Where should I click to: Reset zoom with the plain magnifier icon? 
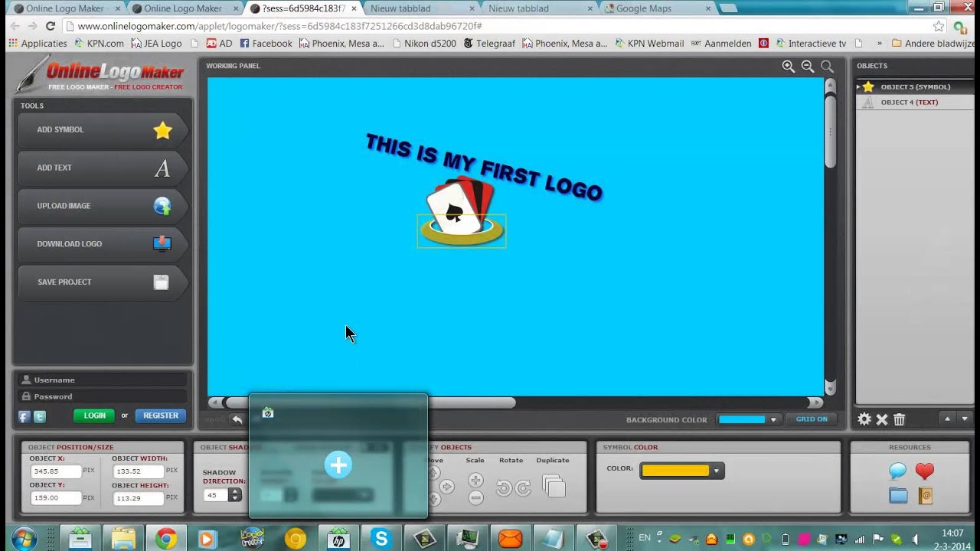pyautogui.click(x=827, y=67)
